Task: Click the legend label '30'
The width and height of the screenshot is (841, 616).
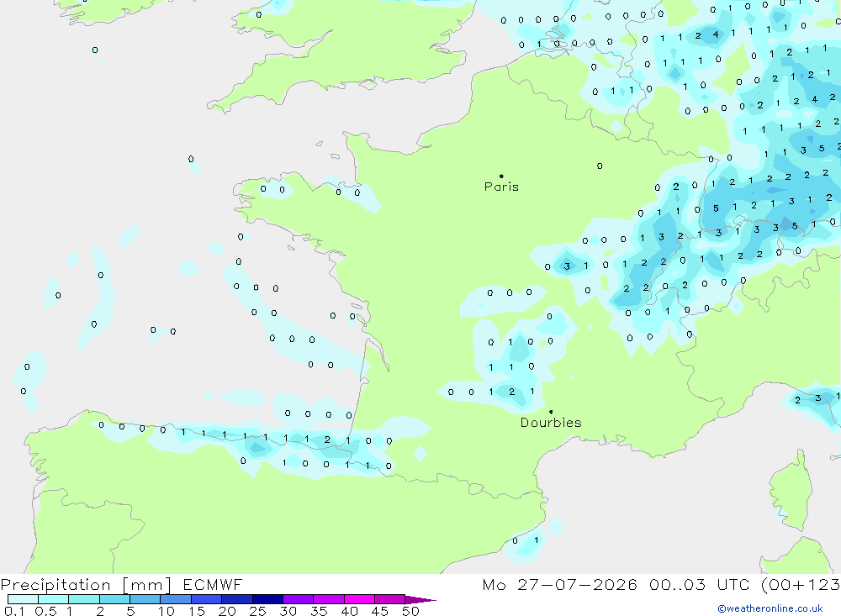Action: click(x=288, y=611)
